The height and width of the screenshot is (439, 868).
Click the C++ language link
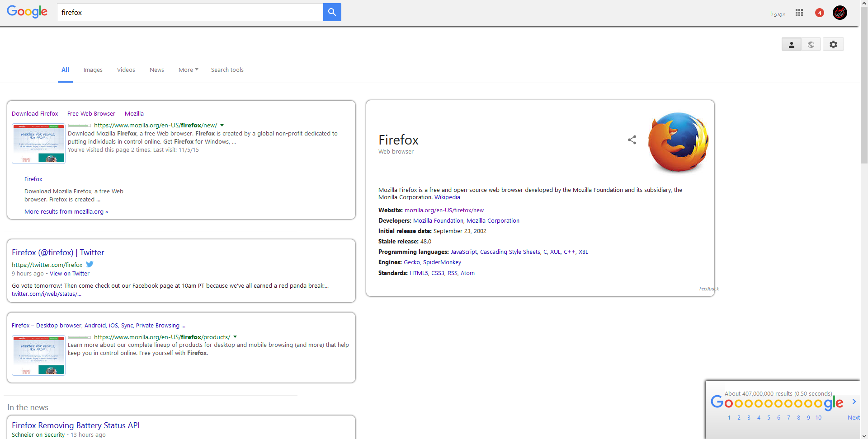pos(569,252)
